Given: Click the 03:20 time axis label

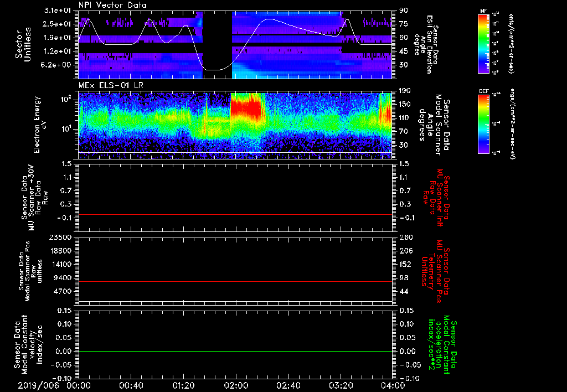Looking at the screenshot, I should click(341, 385).
